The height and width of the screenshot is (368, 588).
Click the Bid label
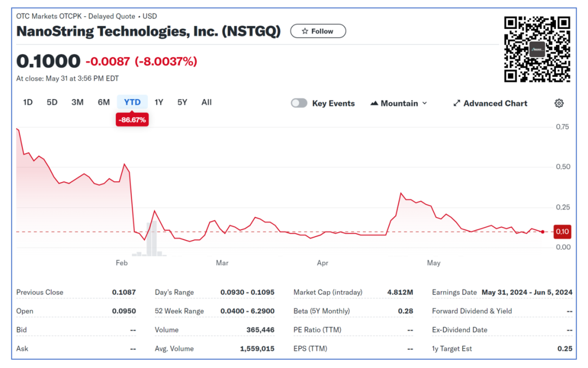coord(21,330)
